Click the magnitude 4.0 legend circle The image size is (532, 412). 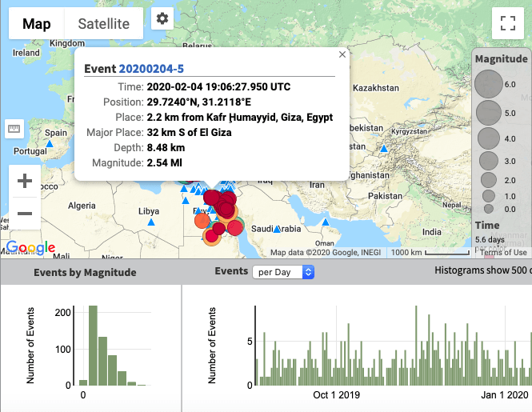coord(488,138)
